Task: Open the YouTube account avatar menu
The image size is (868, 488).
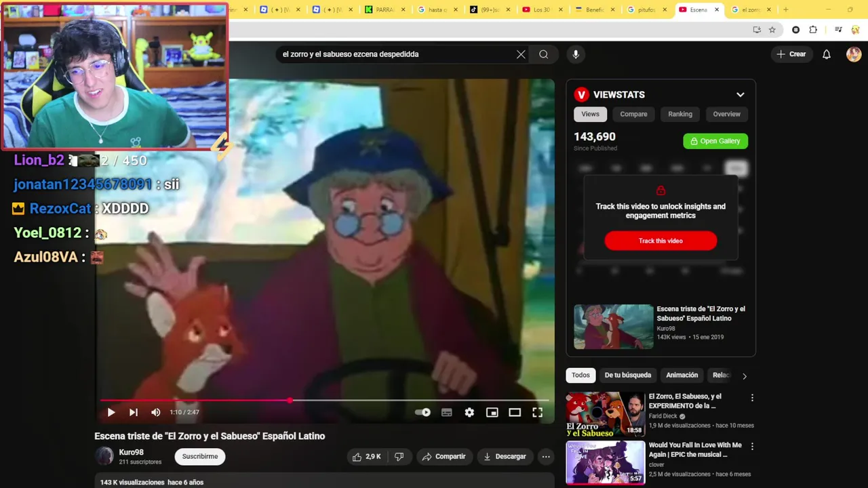Action: [x=854, y=54]
